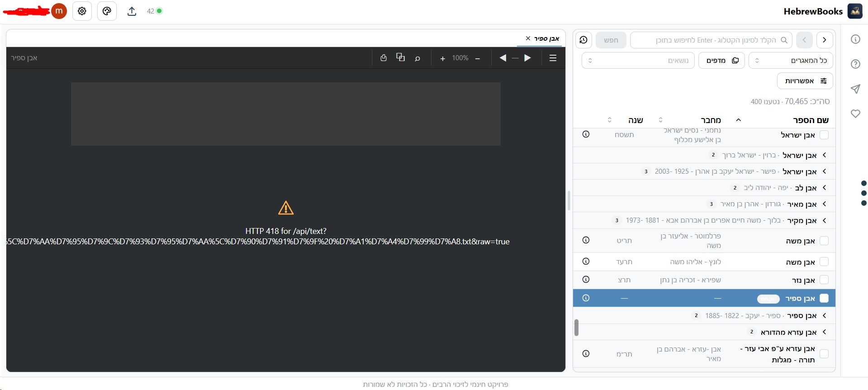Click the panel splitter handle
This screenshot has height=390, width=868.
tap(569, 200)
